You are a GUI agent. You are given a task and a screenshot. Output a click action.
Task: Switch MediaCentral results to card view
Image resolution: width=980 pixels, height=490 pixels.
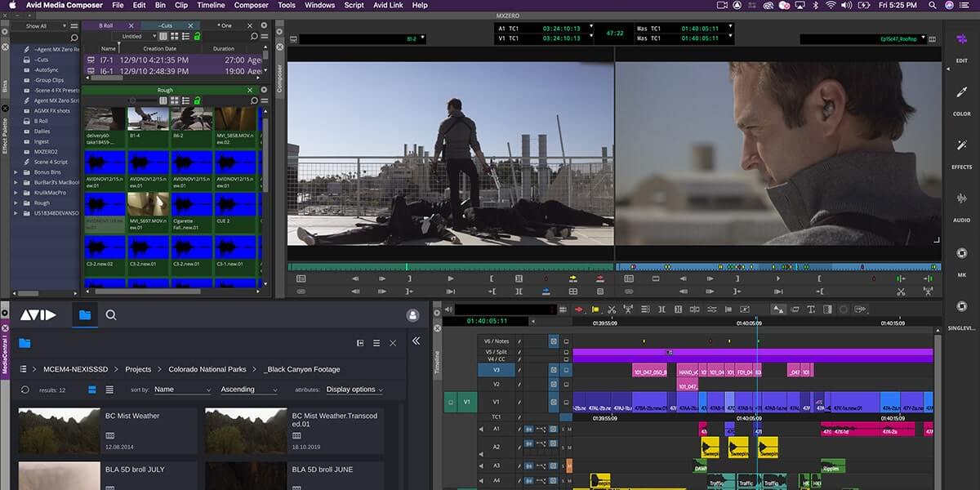click(x=91, y=390)
